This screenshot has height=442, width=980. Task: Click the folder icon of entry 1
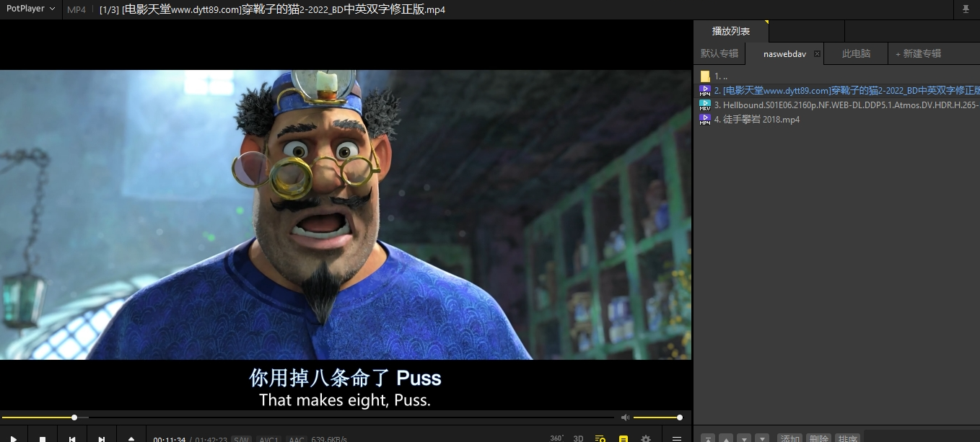tap(705, 76)
